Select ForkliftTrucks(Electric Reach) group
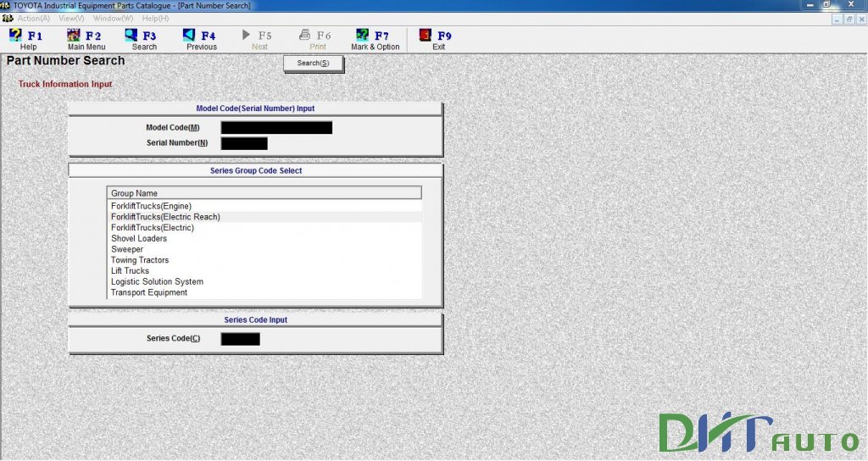Screen dimensions: 868x461 coord(264,217)
